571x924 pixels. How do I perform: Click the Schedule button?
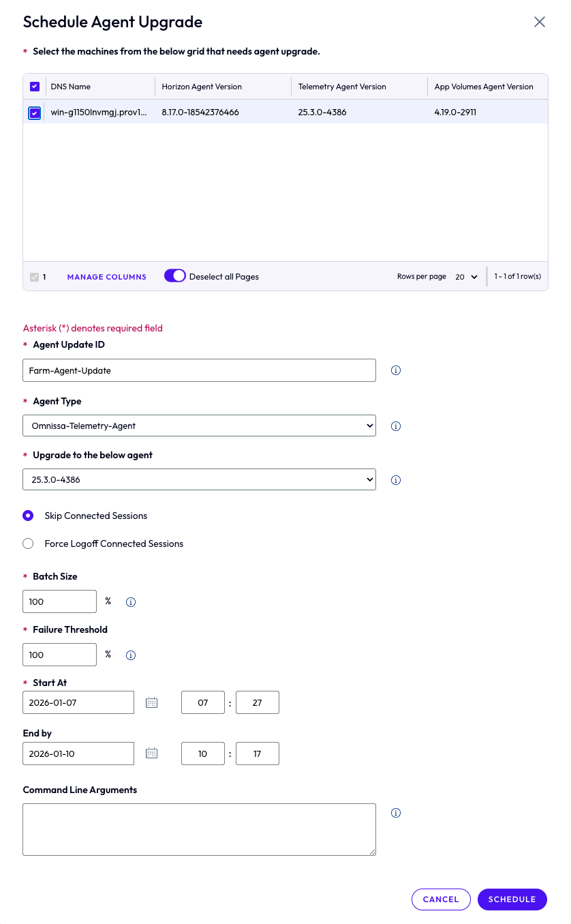[512, 899]
